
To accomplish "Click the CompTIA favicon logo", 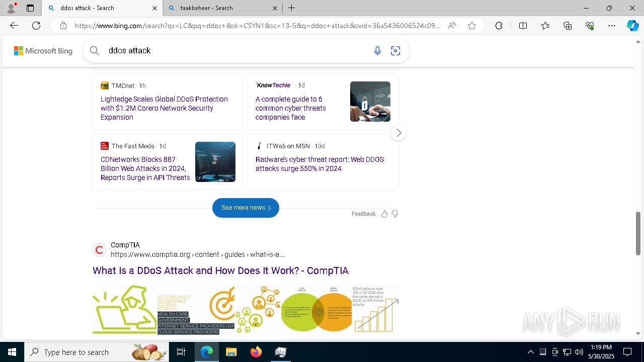I will pyautogui.click(x=100, y=249).
